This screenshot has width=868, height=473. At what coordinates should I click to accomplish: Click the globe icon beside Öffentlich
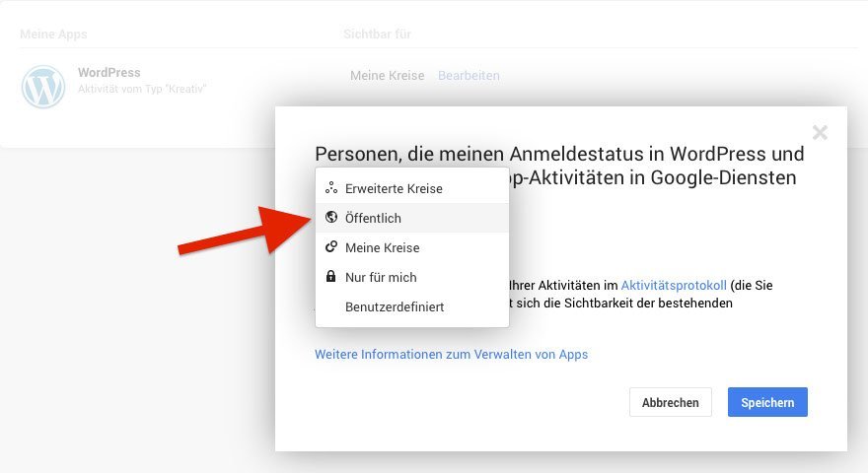tap(331, 217)
